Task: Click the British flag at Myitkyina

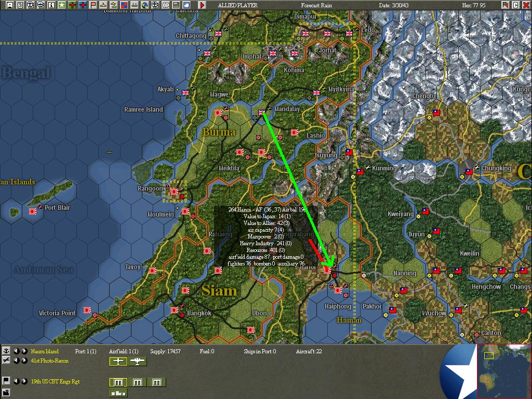Action: [316, 92]
